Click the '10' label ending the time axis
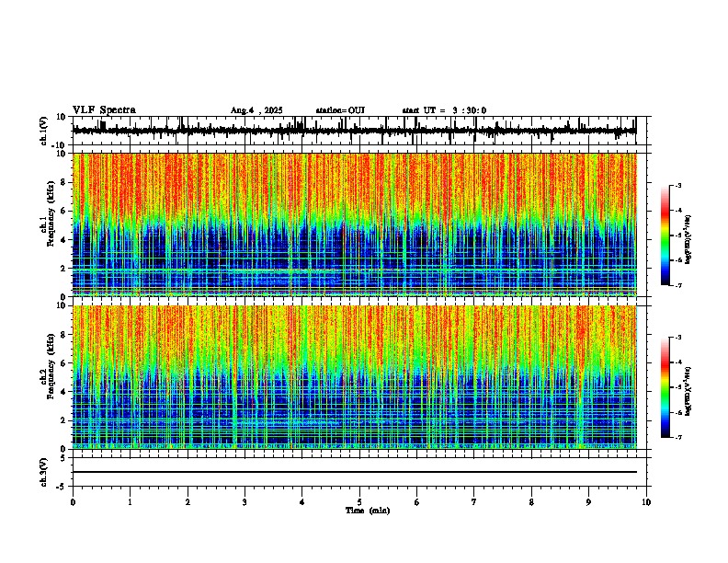 (x=646, y=502)
